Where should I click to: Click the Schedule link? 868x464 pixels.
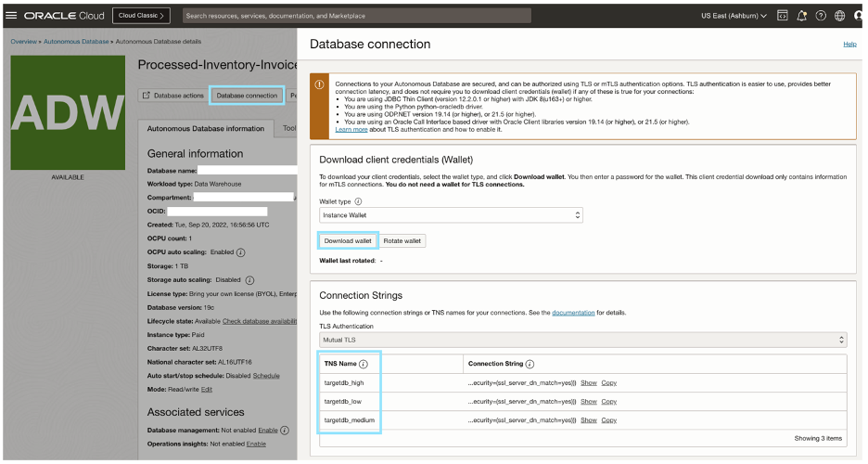[266, 376]
